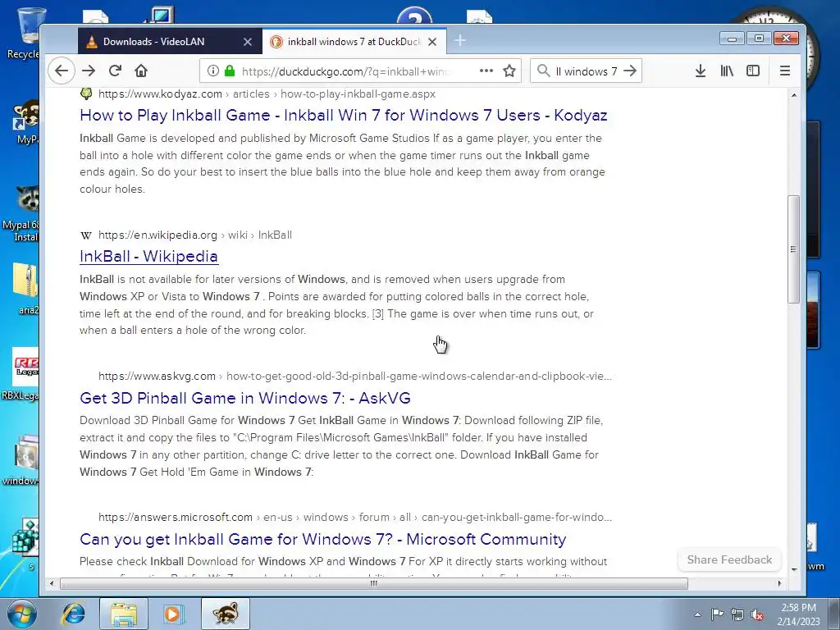Viewport: 840px width, 630px height.
Task: Open the Windows Start menu
Action: [x=21, y=614]
